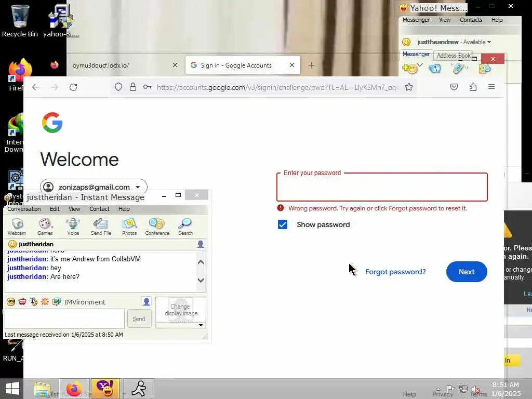
Task: Open Photos sharing in Instant Message
Action: point(129,227)
